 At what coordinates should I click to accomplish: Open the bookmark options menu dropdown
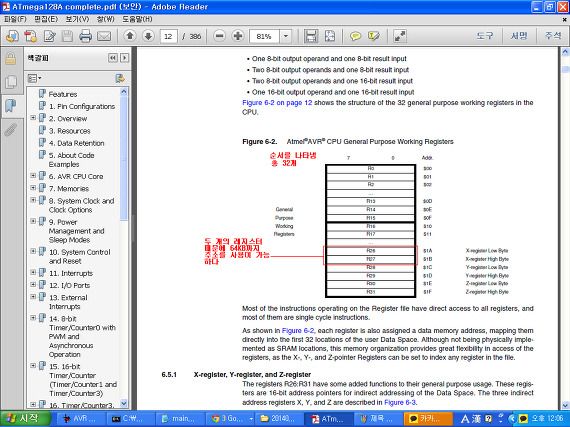[x=35, y=78]
